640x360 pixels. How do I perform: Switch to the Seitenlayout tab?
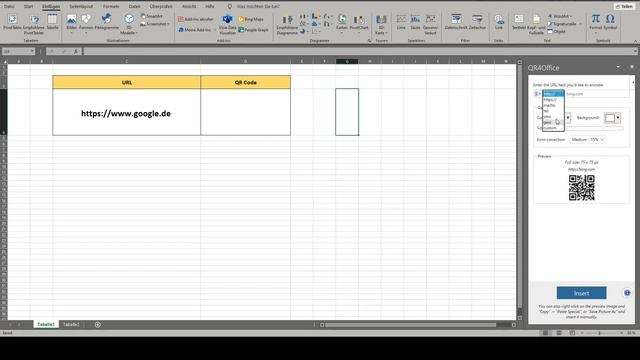click(81, 7)
